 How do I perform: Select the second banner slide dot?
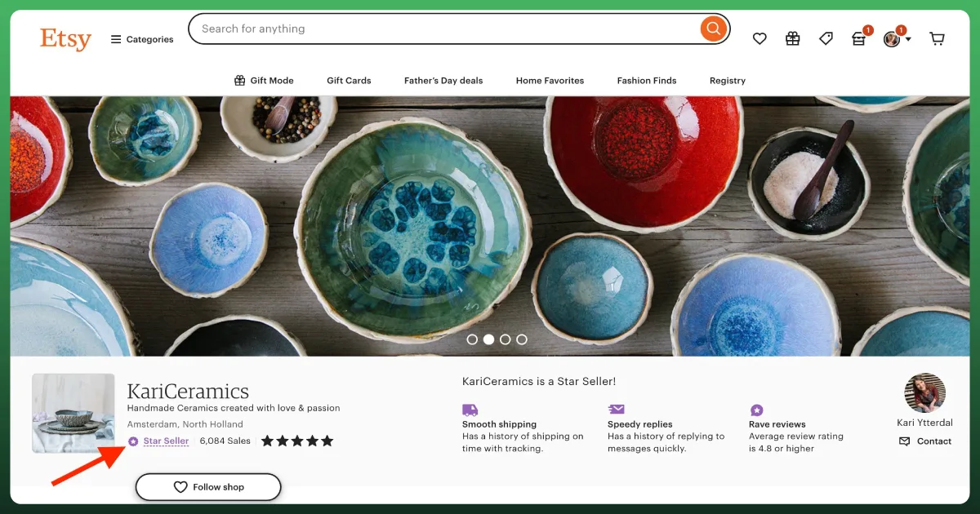(488, 339)
